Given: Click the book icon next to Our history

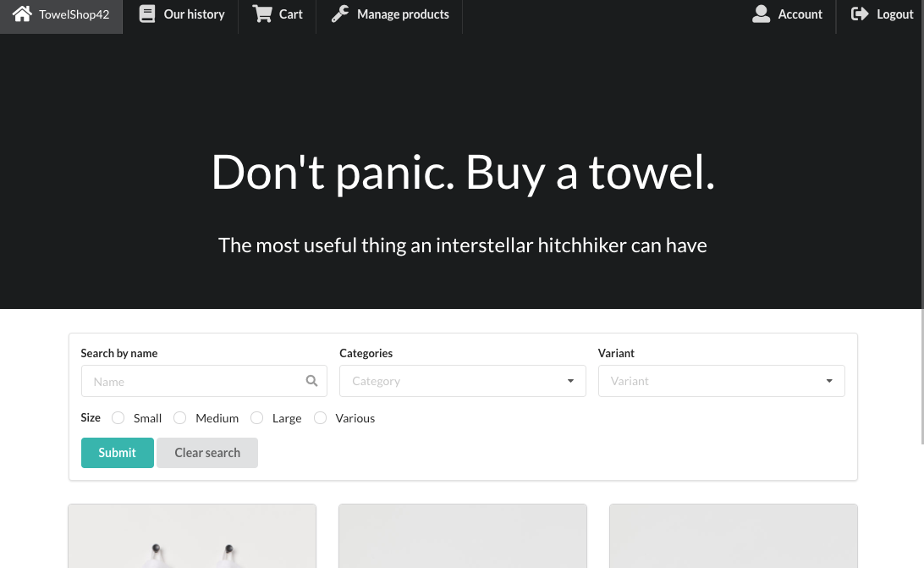Looking at the screenshot, I should pos(147,14).
